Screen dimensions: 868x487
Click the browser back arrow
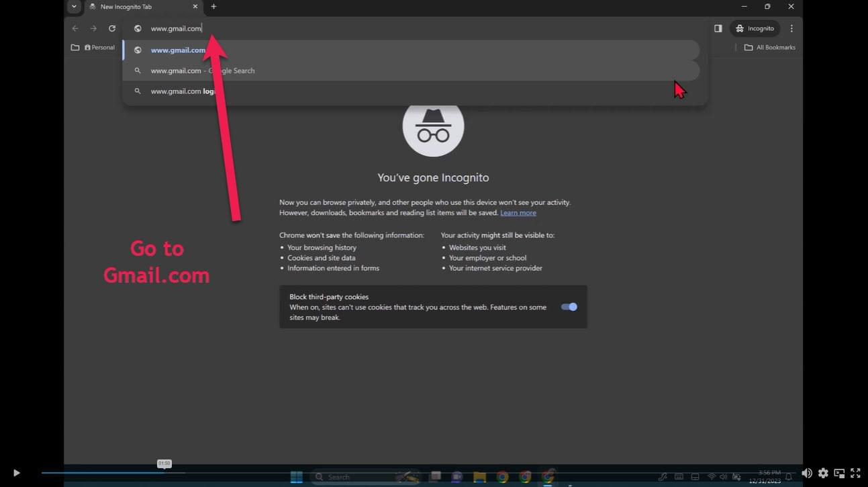(75, 29)
